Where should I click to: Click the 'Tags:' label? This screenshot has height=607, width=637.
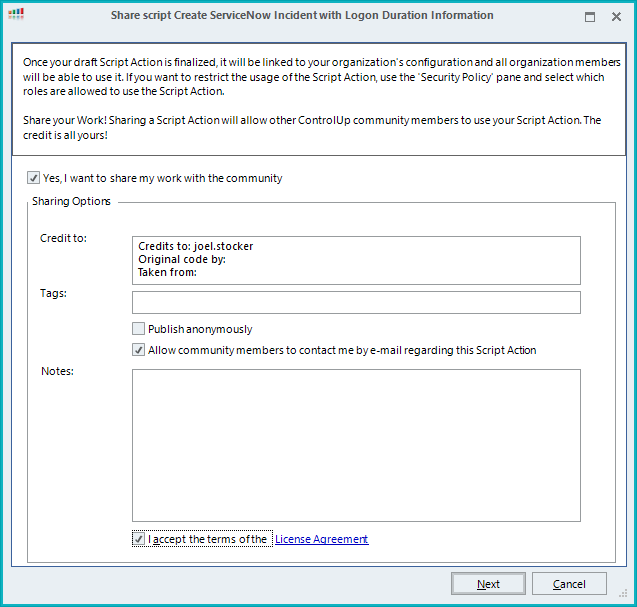pyautogui.click(x=53, y=293)
